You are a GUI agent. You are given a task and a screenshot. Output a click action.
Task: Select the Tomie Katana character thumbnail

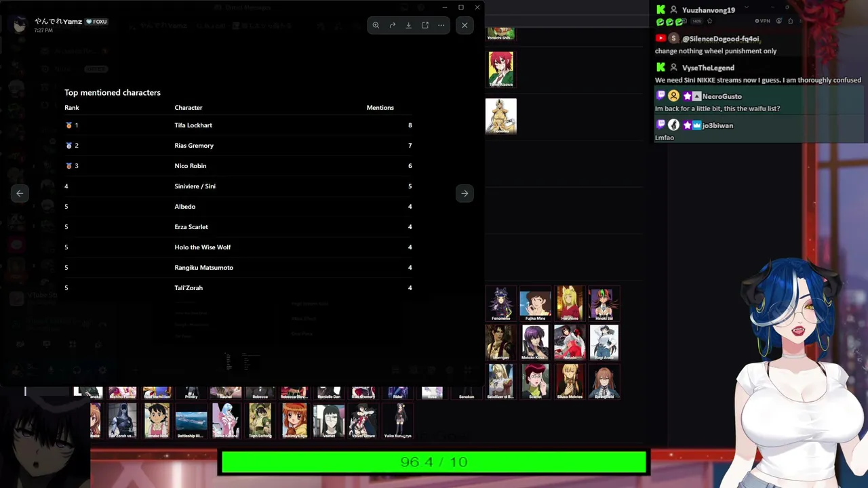click(226, 421)
